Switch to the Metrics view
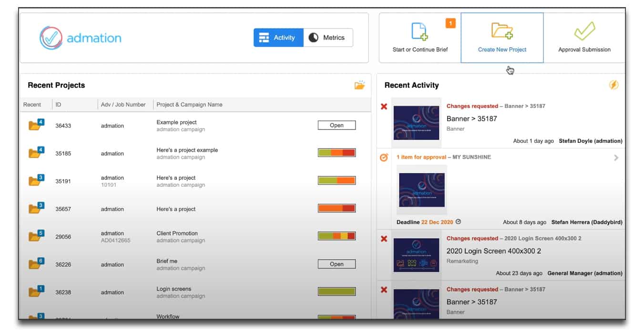Image resolution: width=644 pixels, height=331 pixels. point(328,38)
